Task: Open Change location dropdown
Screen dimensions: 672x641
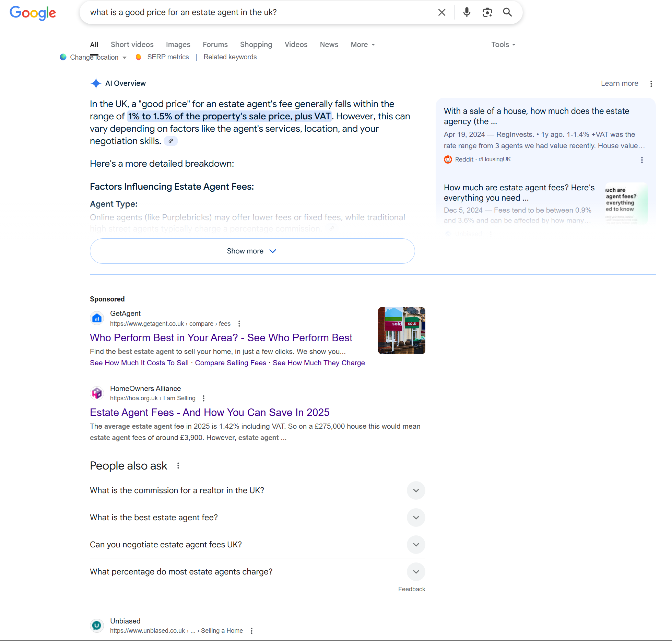Action: (98, 57)
